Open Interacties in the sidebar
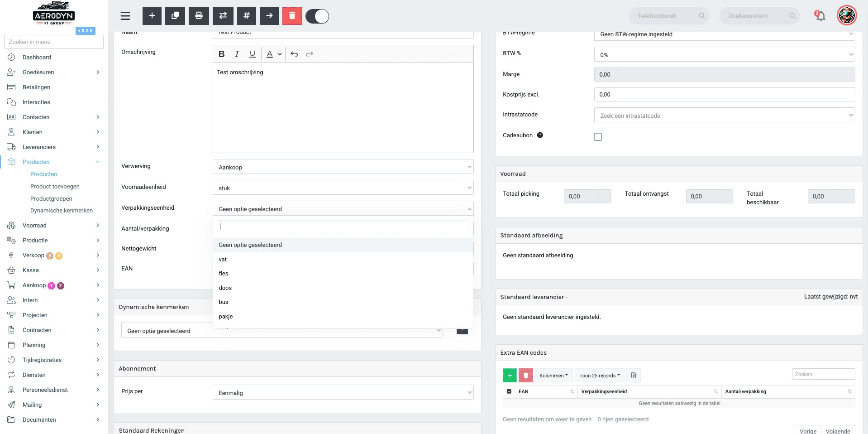The height and width of the screenshot is (434, 868). click(x=36, y=102)
